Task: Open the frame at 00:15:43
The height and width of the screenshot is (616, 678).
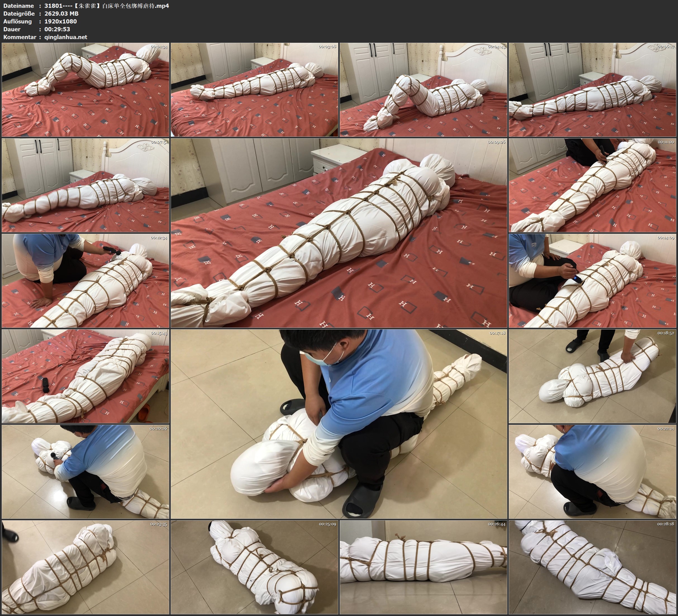Action: click(x=85, y=376)
